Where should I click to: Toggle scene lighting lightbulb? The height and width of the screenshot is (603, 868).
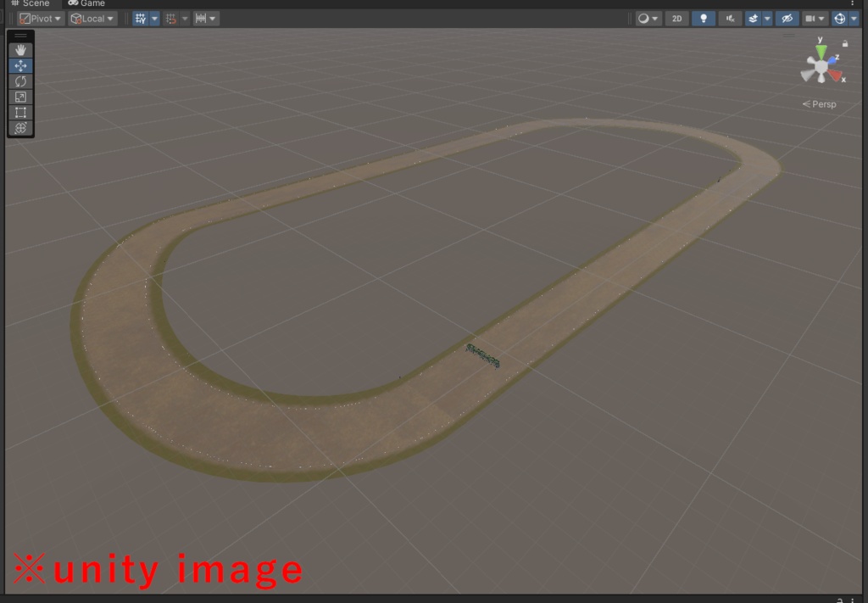[x=704, y=19]
